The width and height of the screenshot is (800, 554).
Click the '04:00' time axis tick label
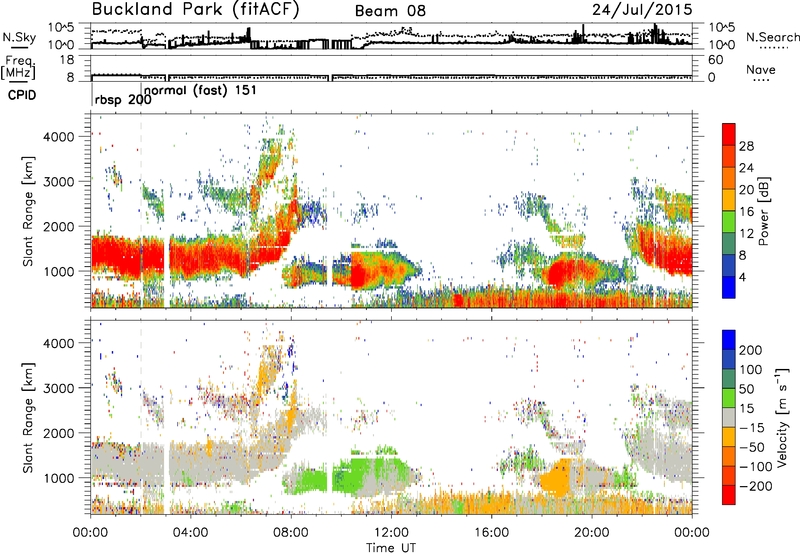point(190,533)
